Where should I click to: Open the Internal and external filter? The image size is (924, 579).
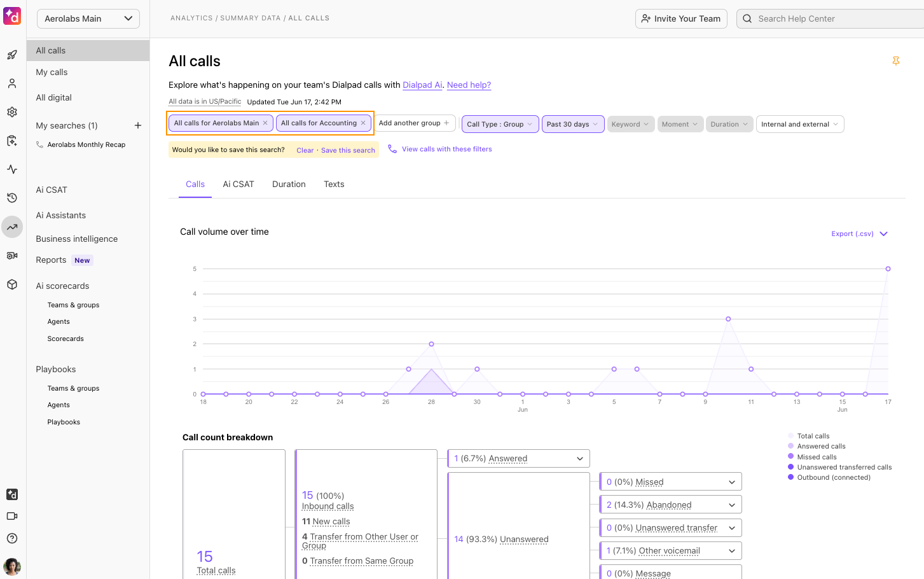[x=800, y=124]
